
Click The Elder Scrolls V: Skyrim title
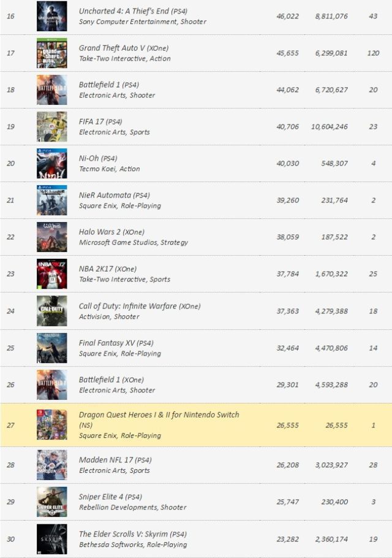point(124,534)
